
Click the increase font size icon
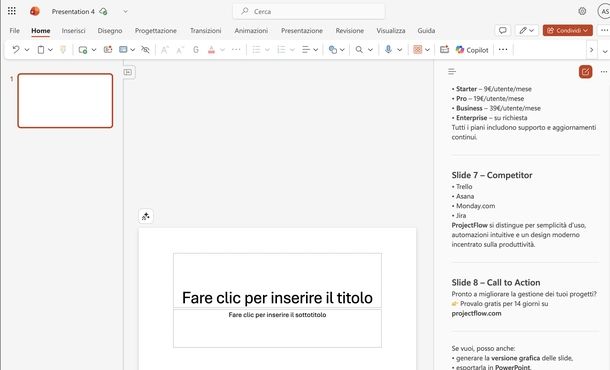pyautogui.click(x=165, y=50)
